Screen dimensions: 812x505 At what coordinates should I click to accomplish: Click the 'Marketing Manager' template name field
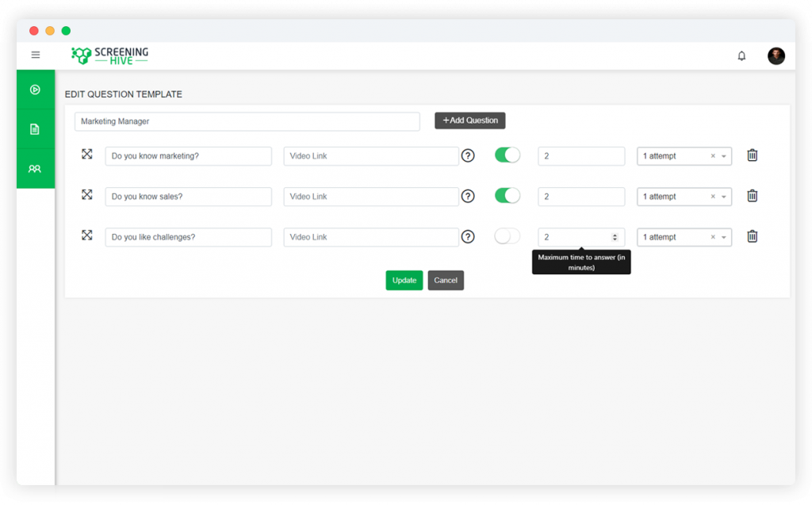pos(246,121)
